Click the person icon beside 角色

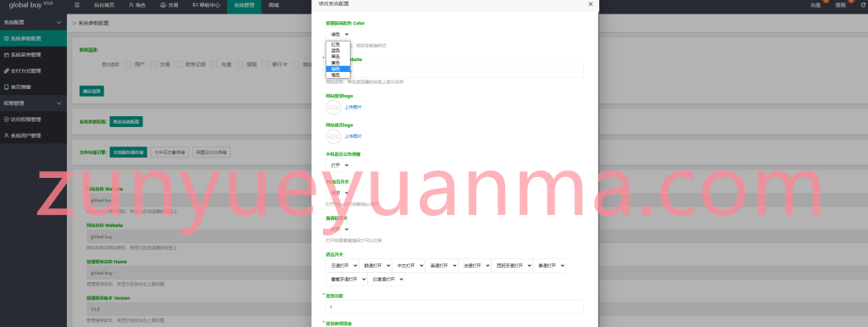[131, 5]
